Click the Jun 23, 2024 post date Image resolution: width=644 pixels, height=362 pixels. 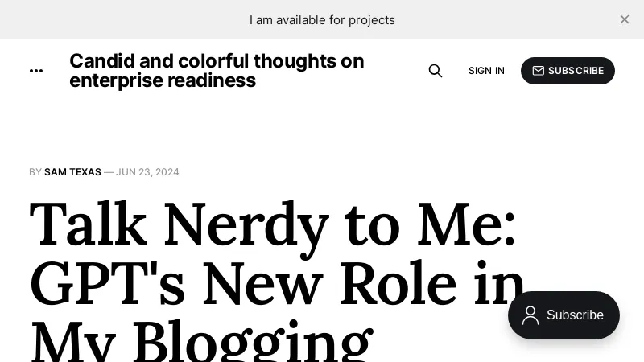click(x=147, y=172)
